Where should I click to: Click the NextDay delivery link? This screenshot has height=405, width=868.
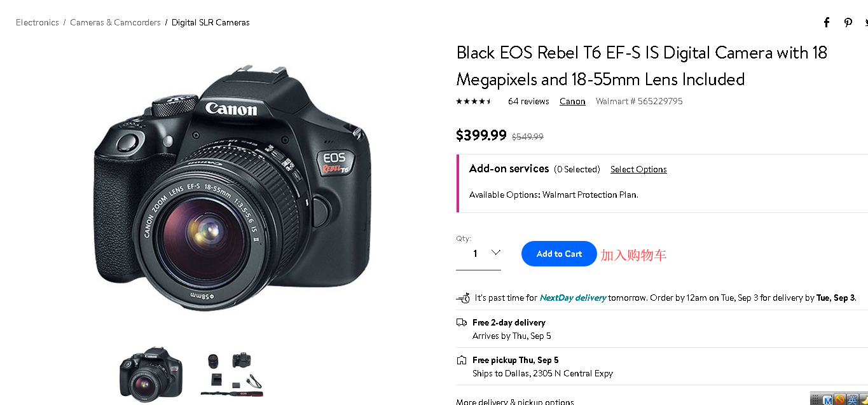572,298
